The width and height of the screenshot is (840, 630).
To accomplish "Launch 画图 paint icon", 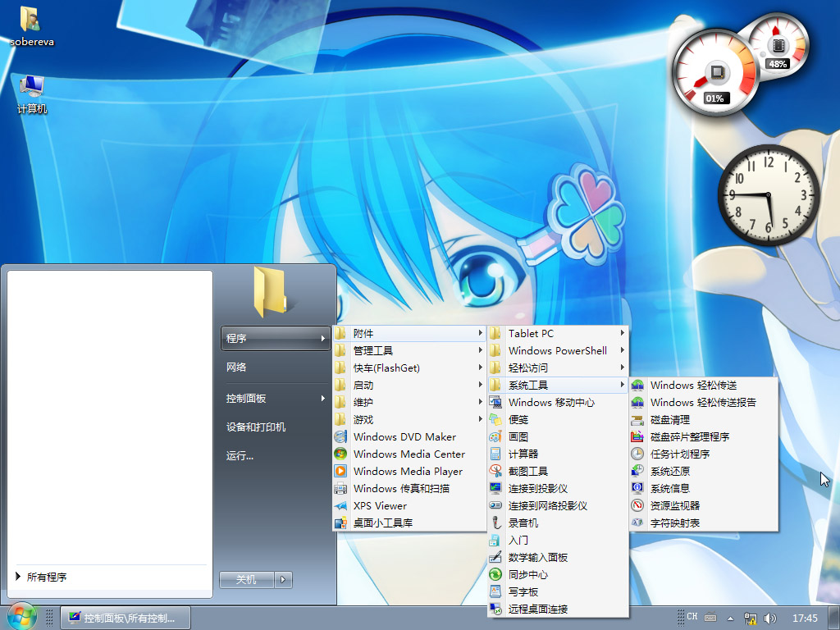I will click(495, 436).
